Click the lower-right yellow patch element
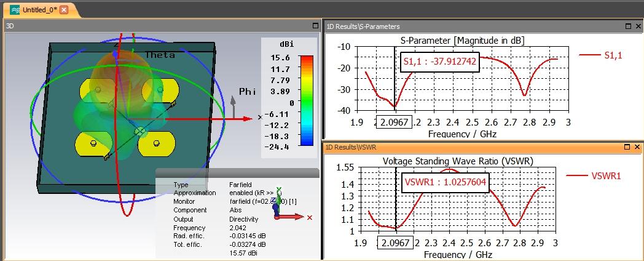Screen dimensions: 644x261 [157, 143]
